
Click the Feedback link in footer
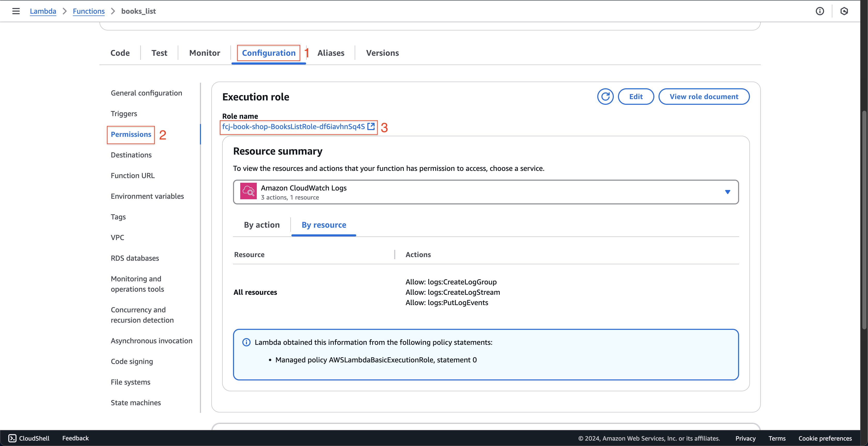tap(75, 438)
